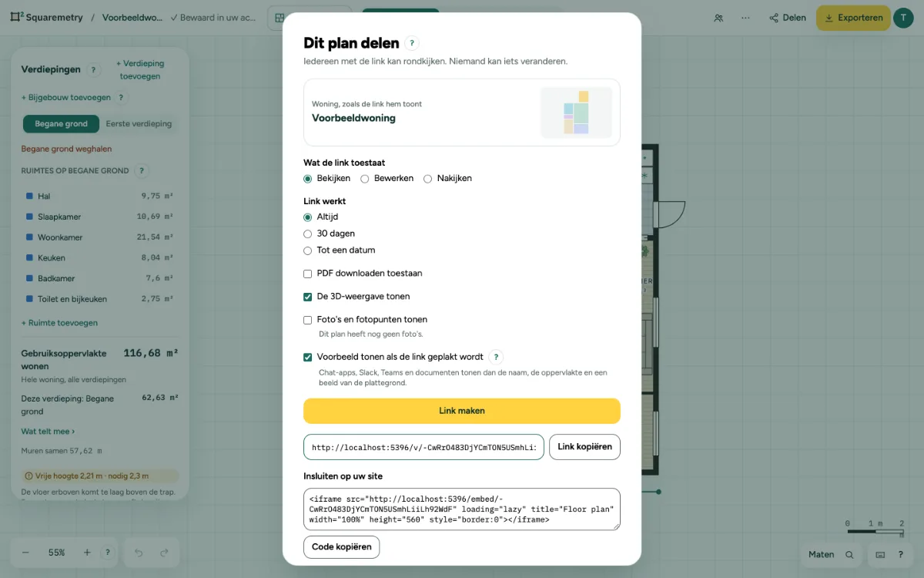Switch to Eerste verdieping tab
Viewport: 924px width, 578px height.
pos(139,124)
